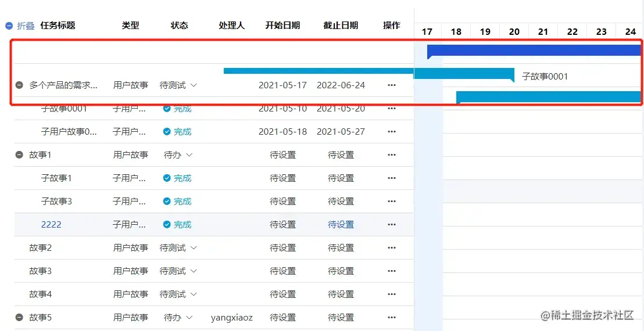
Task: Click the 处理人 column header
Action: [x=232, y=26]
